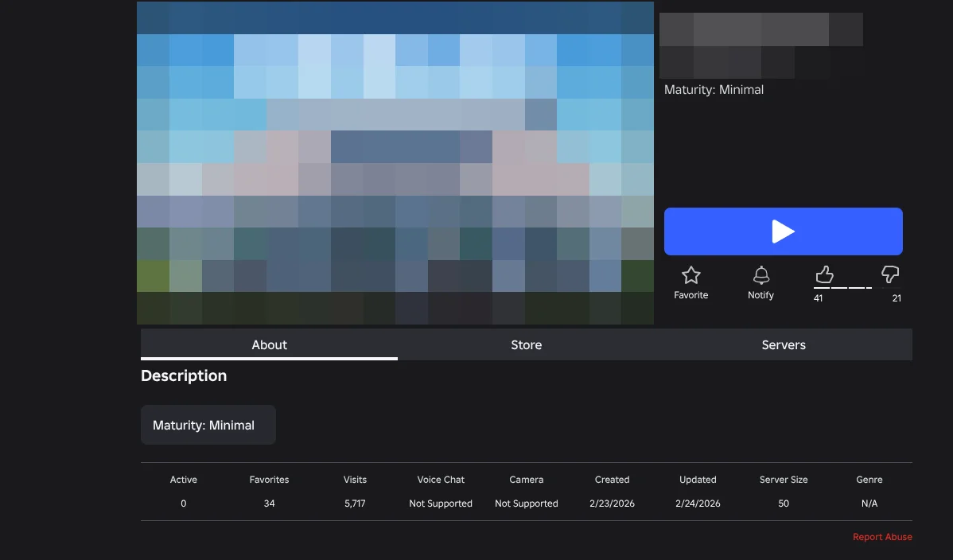Open the Servers tab
The height and width of the screenshot is (560, 953).
[x=784, y=344]
